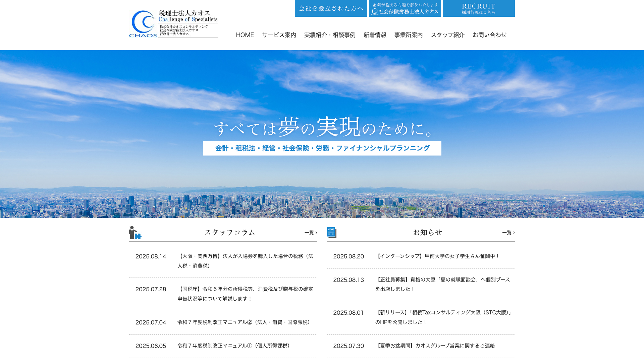Open the 大阪・関西万博 入場券 tax article
This screenshot has height=362, width=644.
coord(245,261)
